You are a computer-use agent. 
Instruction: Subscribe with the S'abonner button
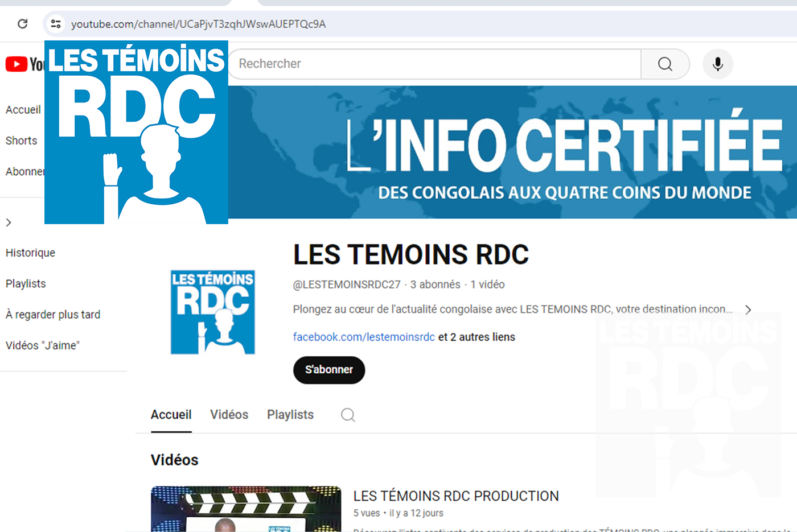(x=329, y=370)
